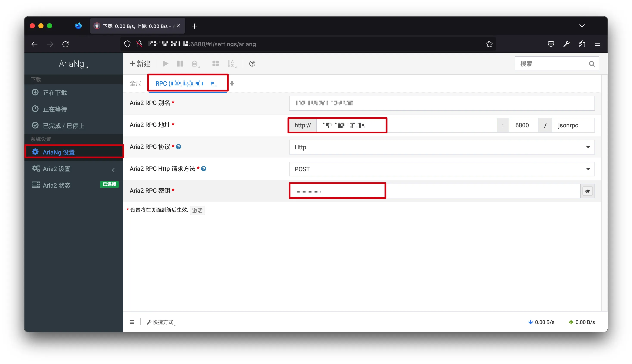Edit the Aria2 RPC 别名 field
The image size is (632, 364).
(x=442, y=103)
